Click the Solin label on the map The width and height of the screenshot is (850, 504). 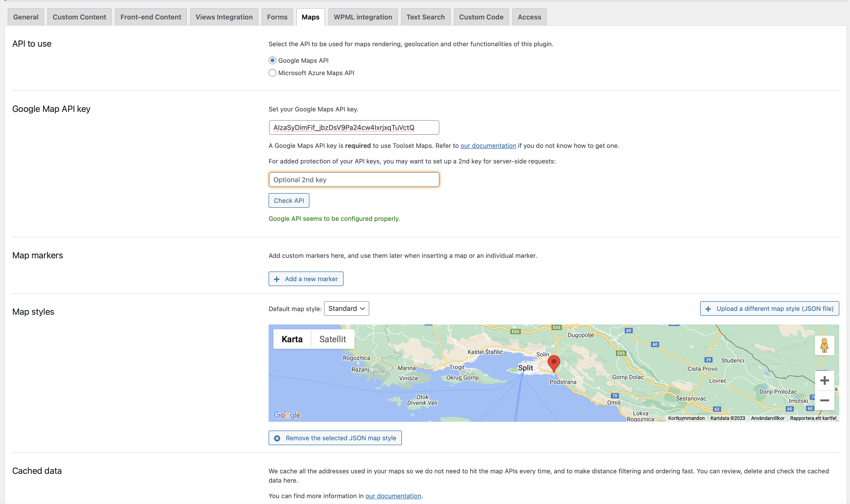click(x=543, y=354)
